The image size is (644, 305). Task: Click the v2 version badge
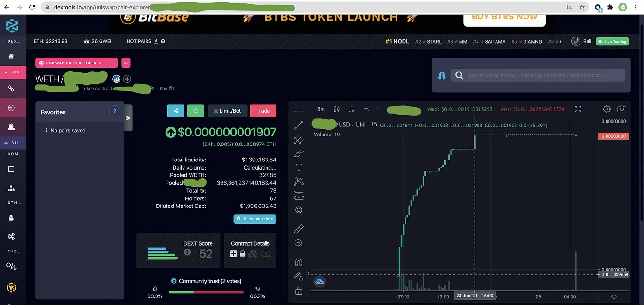click(126, 63)
